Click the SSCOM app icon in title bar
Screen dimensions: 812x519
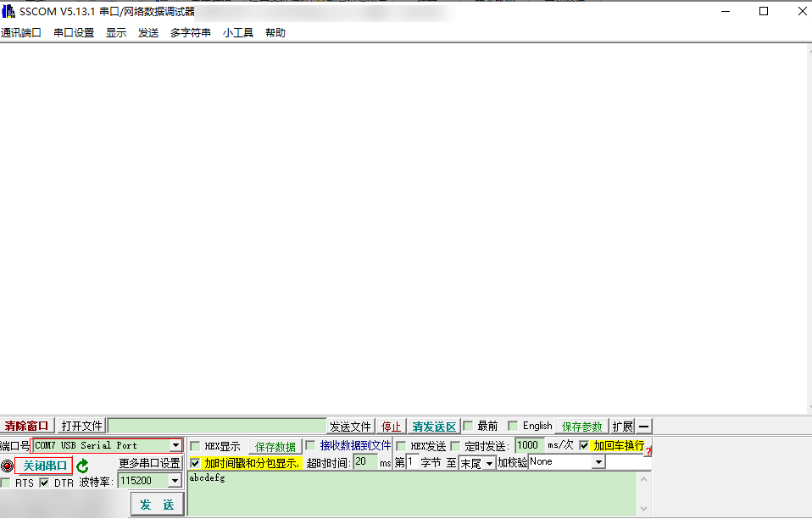coord(8,11)
